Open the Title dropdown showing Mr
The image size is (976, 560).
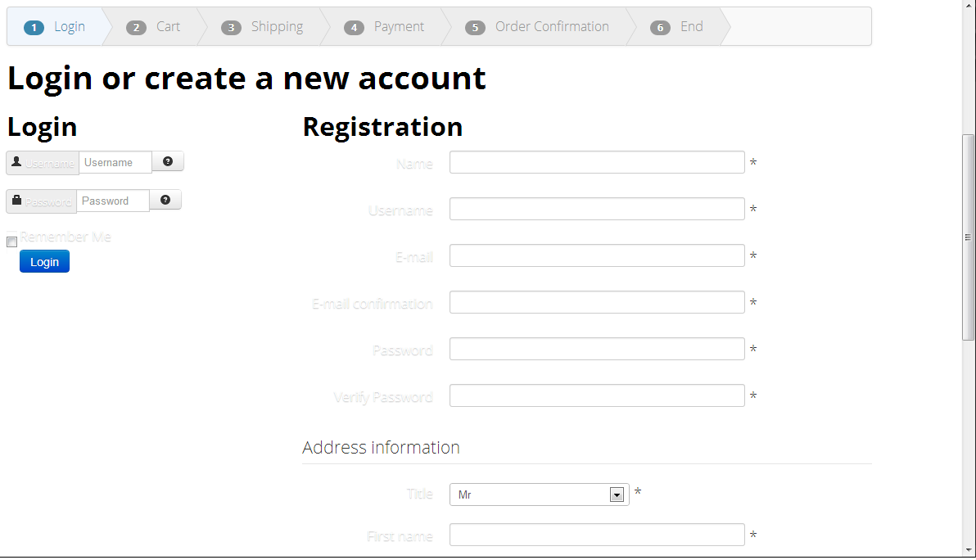click(x=539, y=495)
